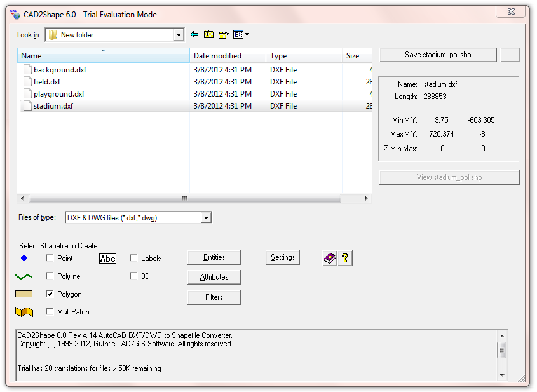Screen dimensions: 537x392
Task: Click the background.dxf file icon
Action: click(x=27, y=69)
